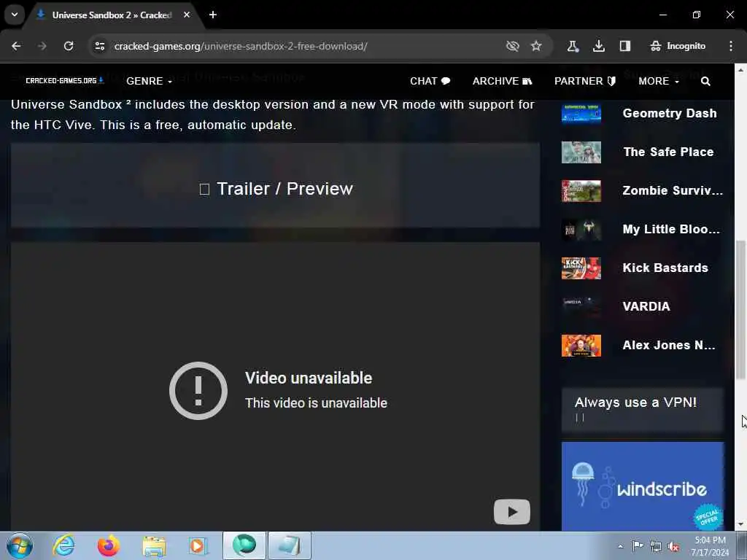Launch Firefox from taskbar
This screenshot has height=560, width=747.
pyautogui.click(x=109, y=545)
